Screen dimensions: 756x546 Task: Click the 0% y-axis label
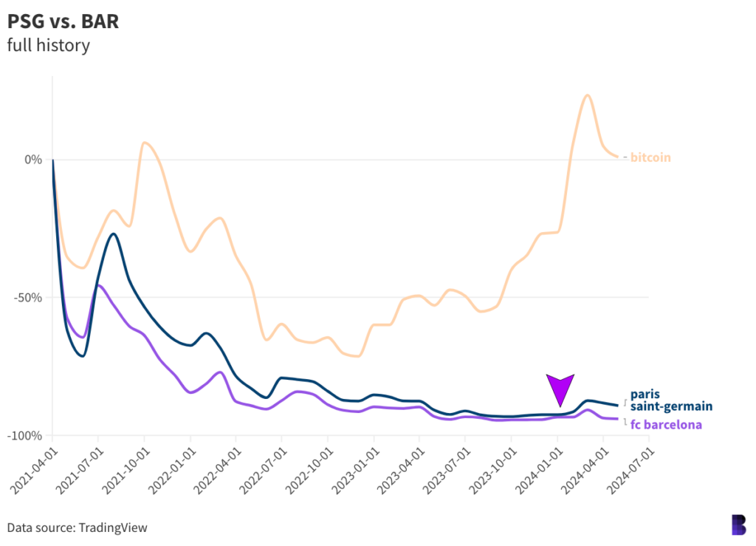[34, 160]
